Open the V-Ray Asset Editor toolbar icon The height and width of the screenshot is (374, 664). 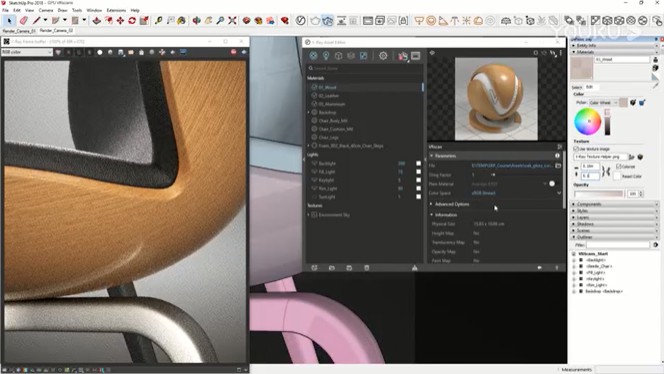point(300,20)
